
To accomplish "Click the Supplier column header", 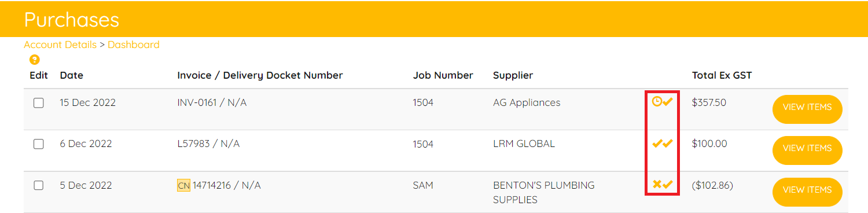I will (x=513, y=75).
